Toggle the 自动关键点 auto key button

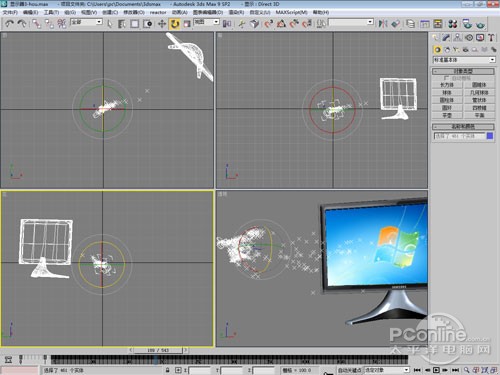point(349,370)
